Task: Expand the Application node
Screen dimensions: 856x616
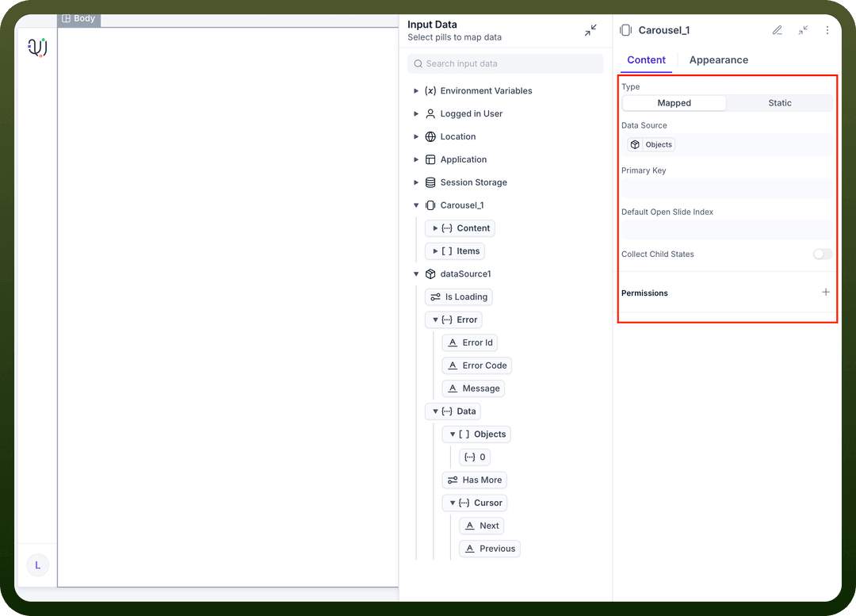Action: [416, 159]
